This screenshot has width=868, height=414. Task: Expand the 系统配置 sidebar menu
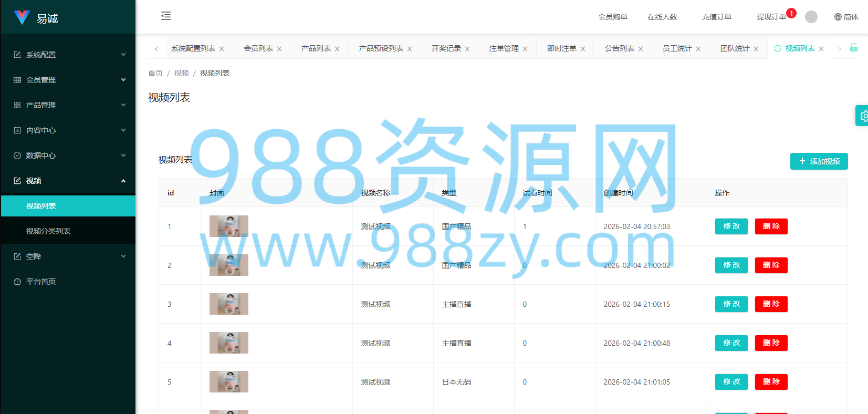tap(68, 55)
